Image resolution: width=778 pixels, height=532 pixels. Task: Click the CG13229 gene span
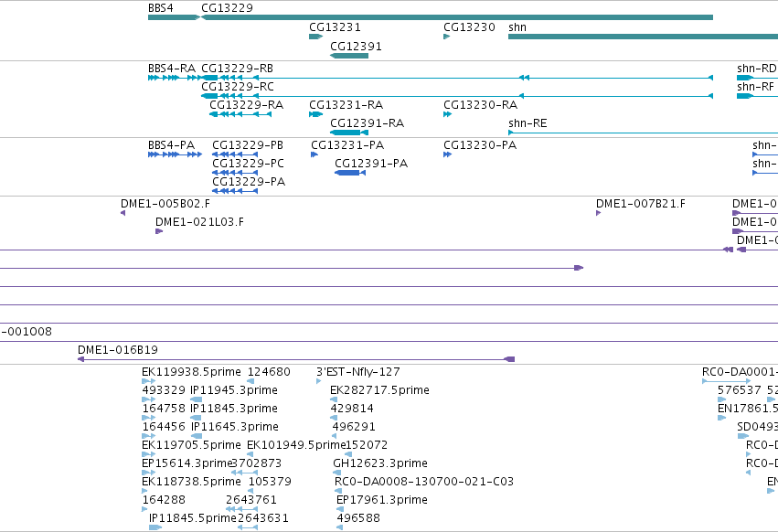457,17
